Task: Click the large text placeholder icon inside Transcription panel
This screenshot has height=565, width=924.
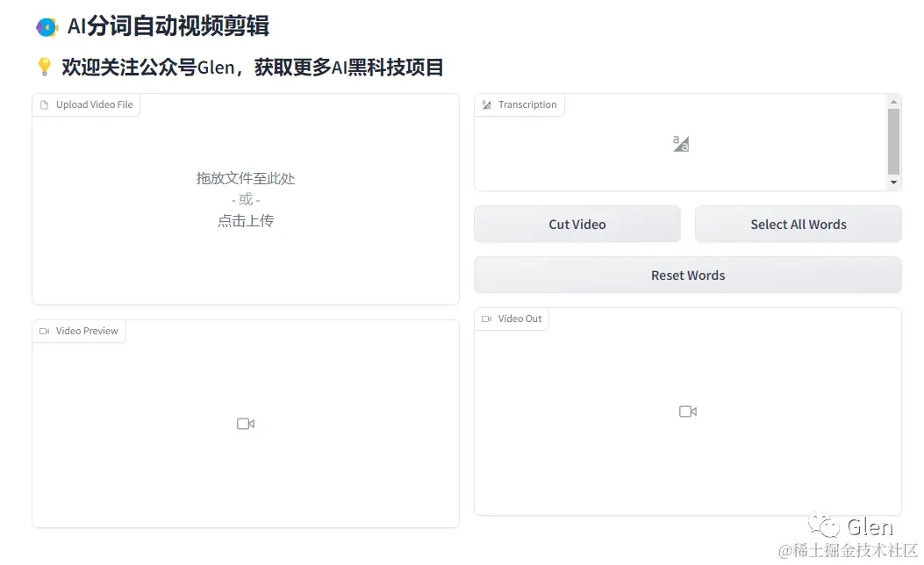Action: pyautogui.click(x=680, y=143)
